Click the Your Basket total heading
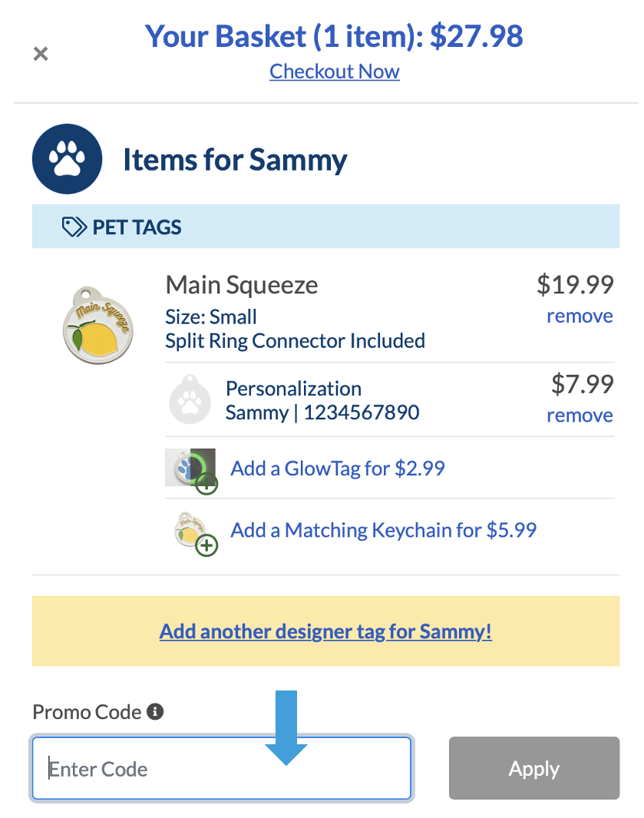Viewport: 644px width, 818px height. pyautogui.click(x=335, y=35)
